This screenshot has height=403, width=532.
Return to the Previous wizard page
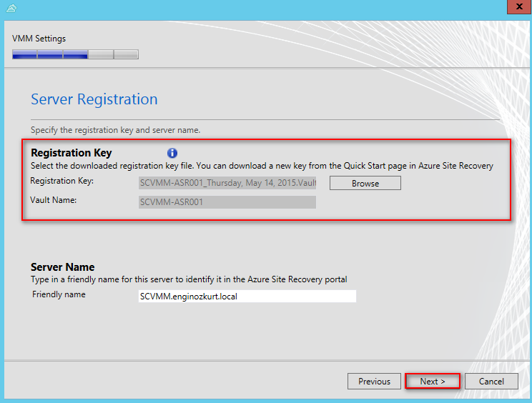pos(374,382)
